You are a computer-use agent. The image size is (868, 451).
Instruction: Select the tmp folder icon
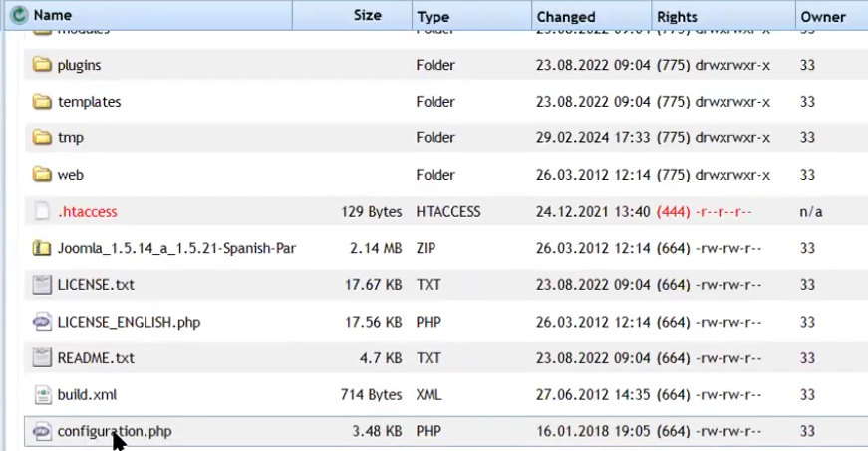pyautogui.click(x=41, y=138)
